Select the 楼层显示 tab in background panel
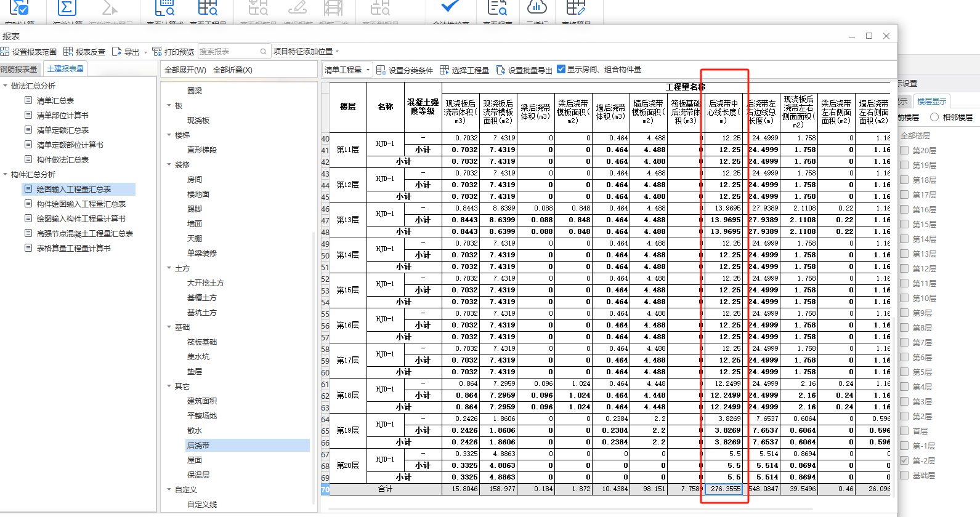 coord(931,102)
